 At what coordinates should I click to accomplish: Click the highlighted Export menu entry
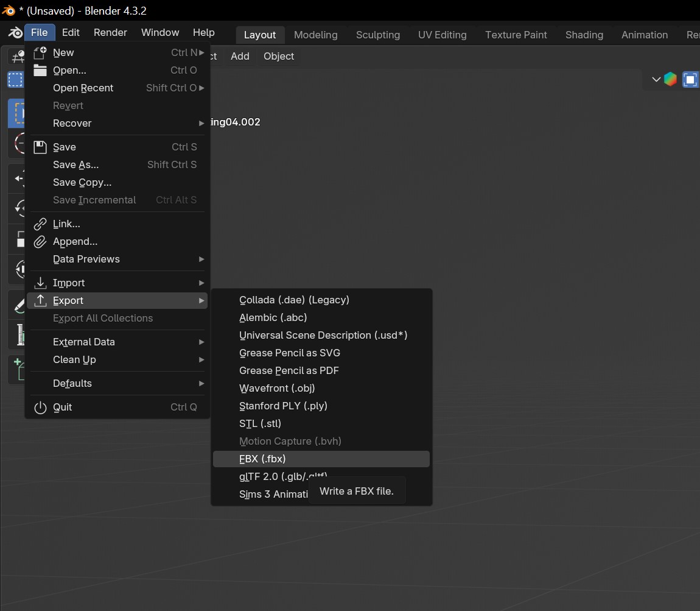pos(117,300)
